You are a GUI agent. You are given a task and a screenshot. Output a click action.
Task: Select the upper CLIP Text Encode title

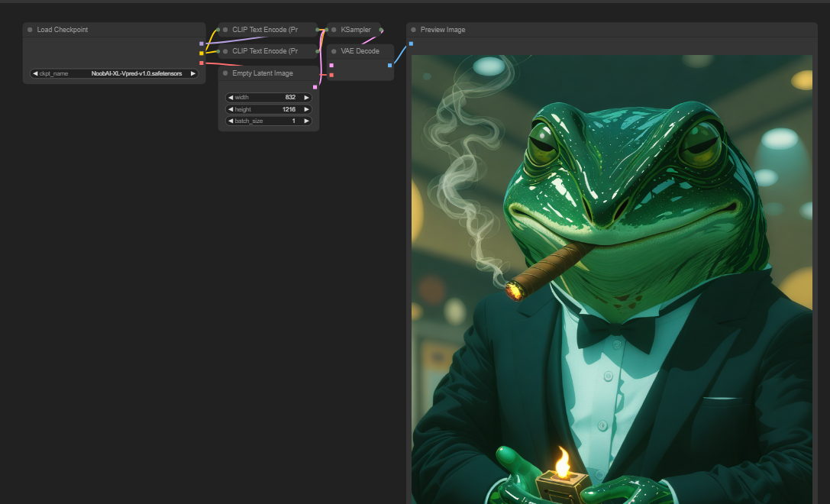pyautogui.click(x=265, y=30)
